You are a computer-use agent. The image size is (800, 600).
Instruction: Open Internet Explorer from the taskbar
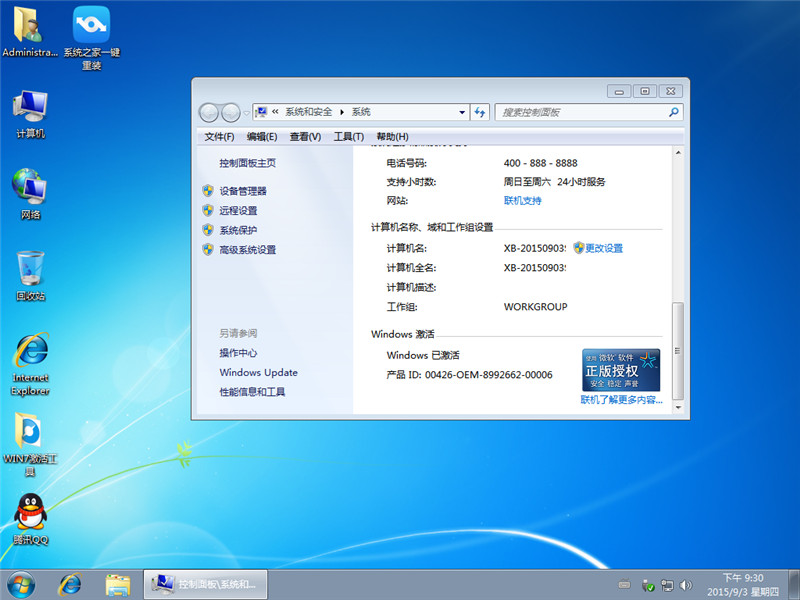[69, 586]
